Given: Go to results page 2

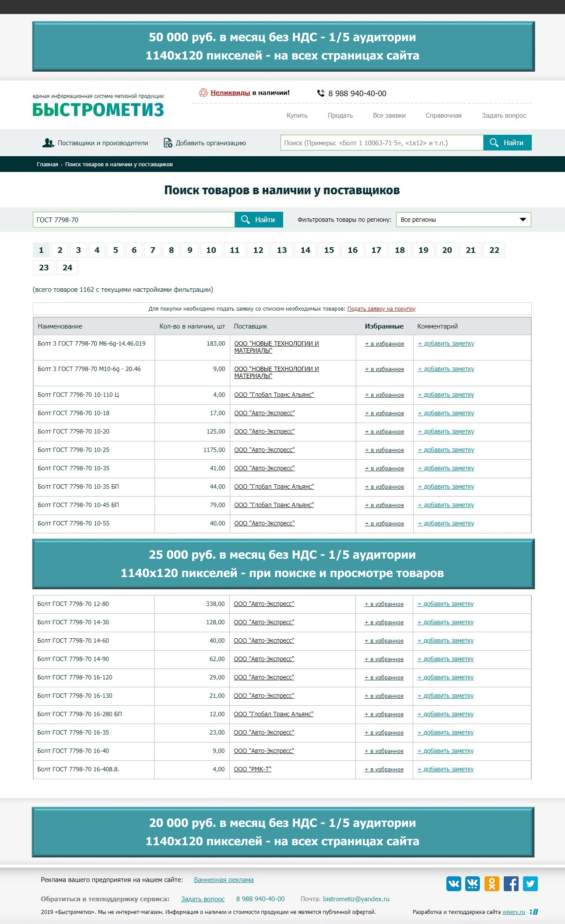Looking at the screenshot, I should tap(60, 250).
